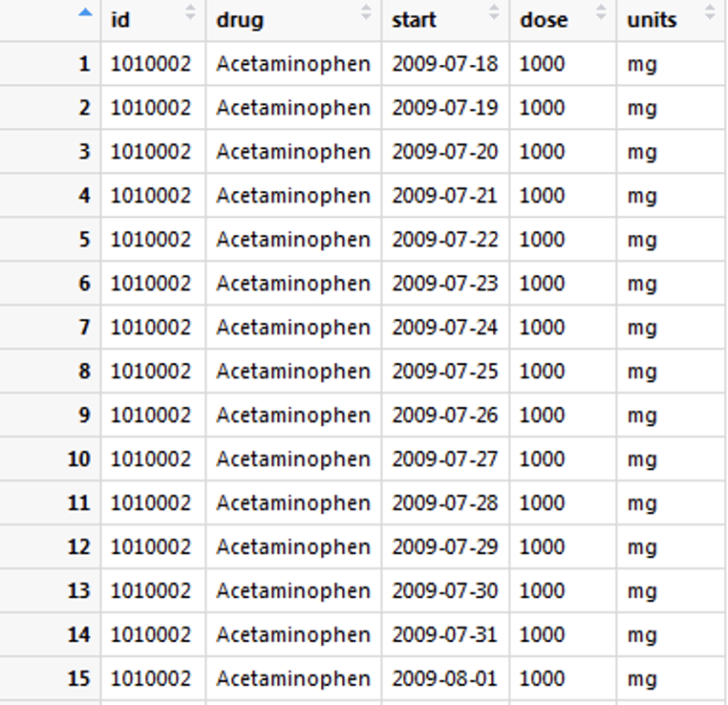The height and width of the screenshot is (705, 728).
Task: Click Acetaminophen in row 13
Action: (x=293, y=590)
